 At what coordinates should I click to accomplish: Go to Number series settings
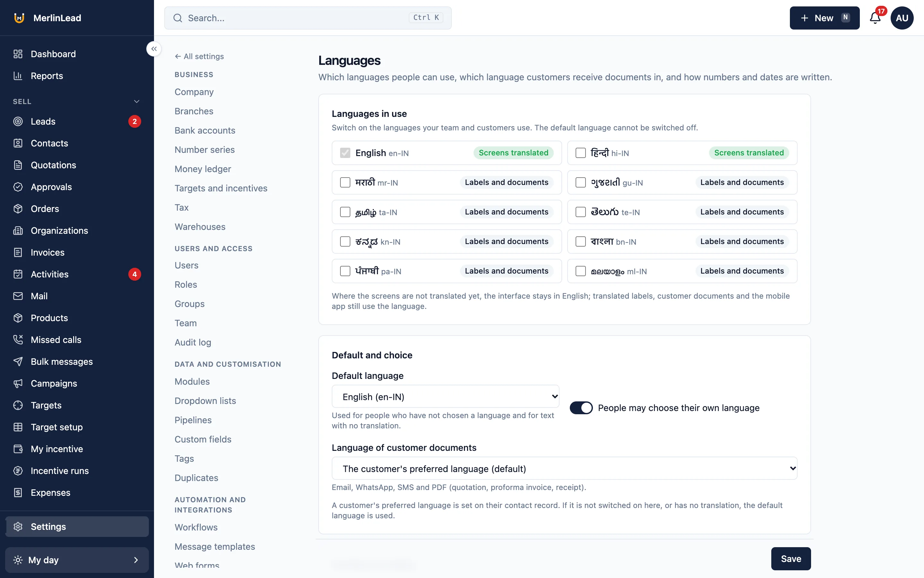pos(205,149)
